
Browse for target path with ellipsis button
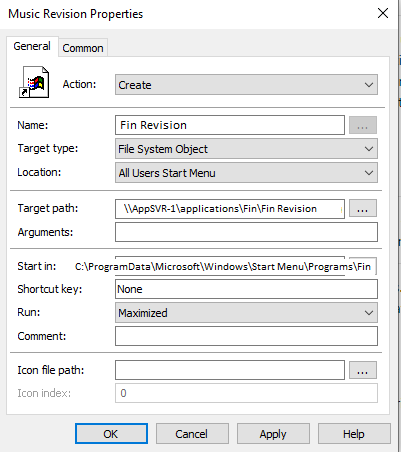(x=363, y=209)
